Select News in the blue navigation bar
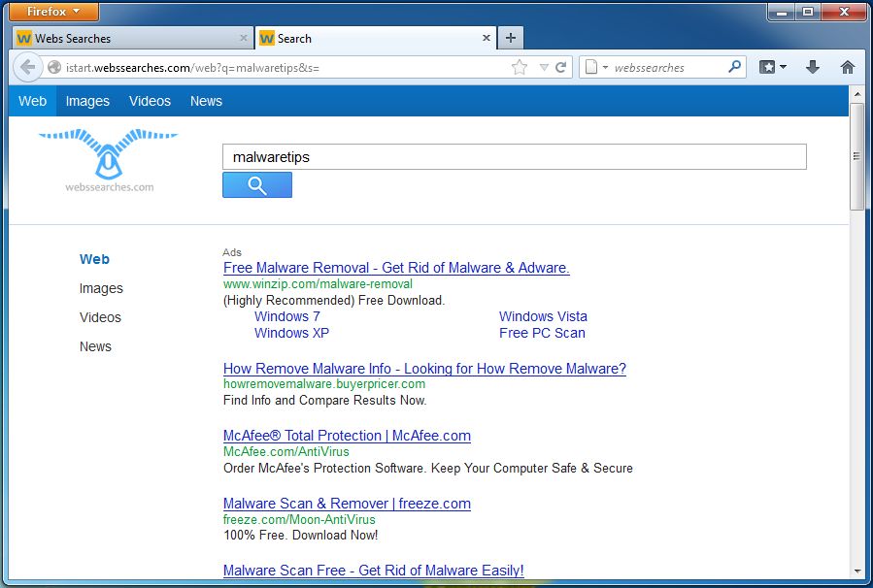This screenshot has height=588, width=873. (x=206, y=101)
